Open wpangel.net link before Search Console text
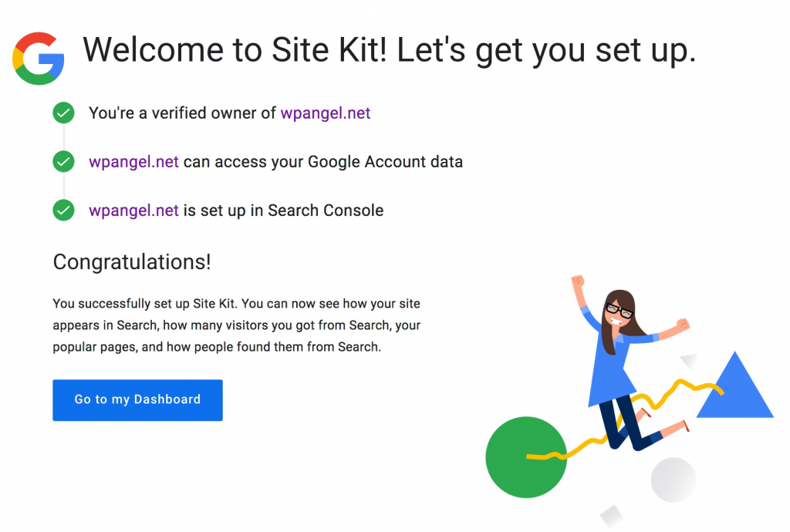Screen dimensions: 790x532 click(133, 210)
